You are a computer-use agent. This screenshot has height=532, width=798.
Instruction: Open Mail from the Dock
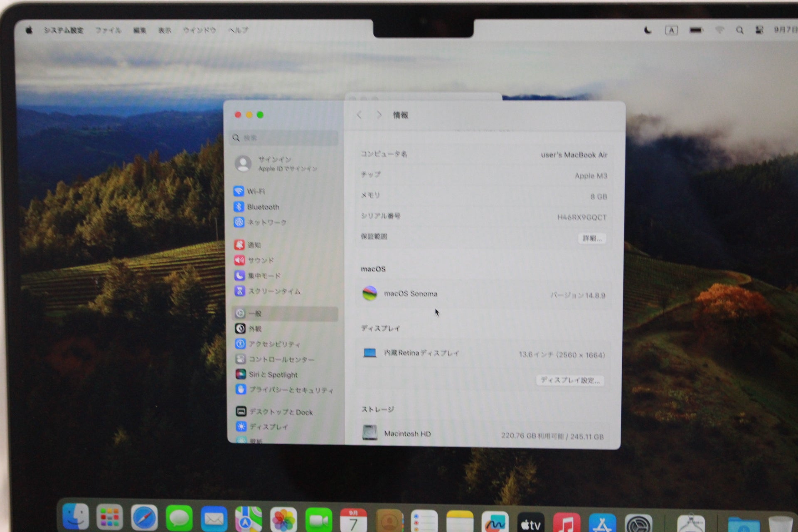pos(214,519)
